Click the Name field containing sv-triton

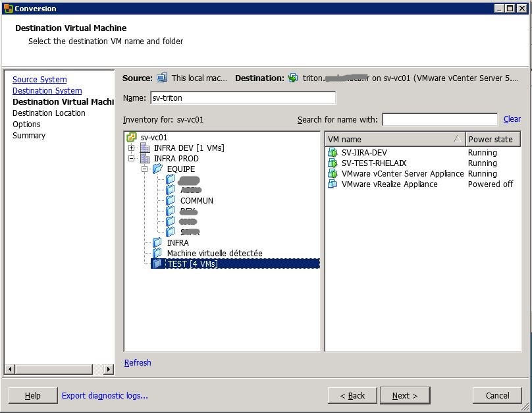pyautogui.click(x=243, y=97)
